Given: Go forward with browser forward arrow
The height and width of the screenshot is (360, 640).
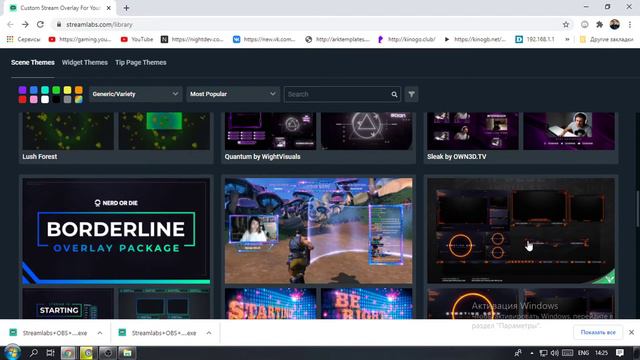Looking at the screenshot, I should pyautogui.click(x=25, y=24).
